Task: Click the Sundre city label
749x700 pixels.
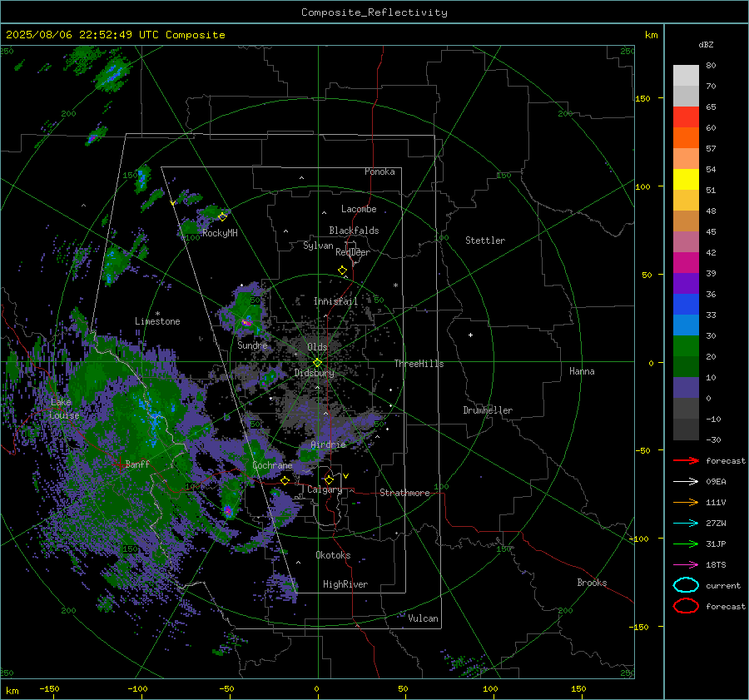Action: pyautogui.click(x=252, y=345)
